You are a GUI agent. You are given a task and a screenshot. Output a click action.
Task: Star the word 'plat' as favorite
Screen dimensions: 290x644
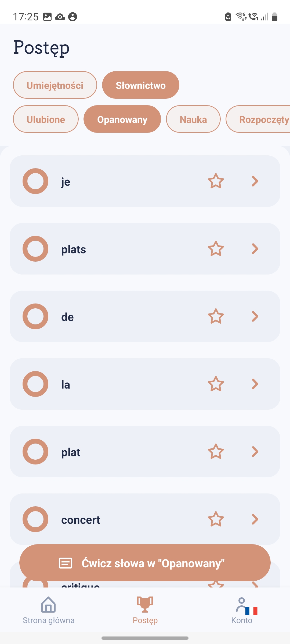click(x=216, y=452)
